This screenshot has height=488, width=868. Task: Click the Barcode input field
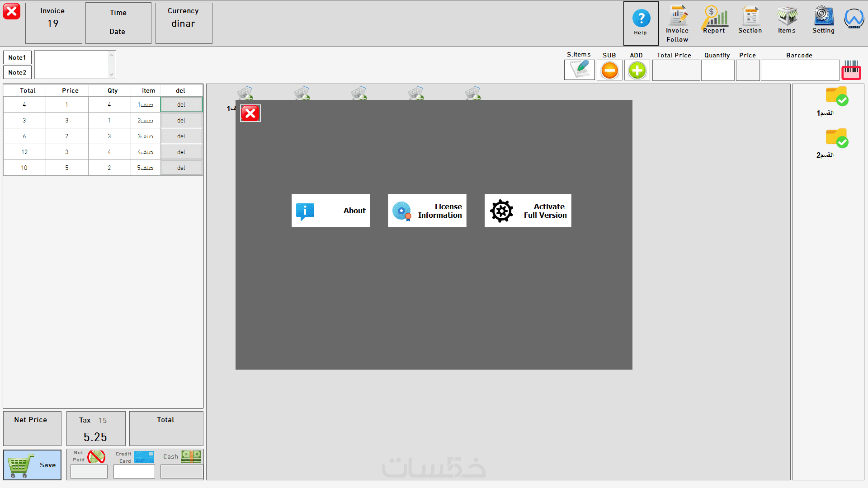(x=799, y=70)
